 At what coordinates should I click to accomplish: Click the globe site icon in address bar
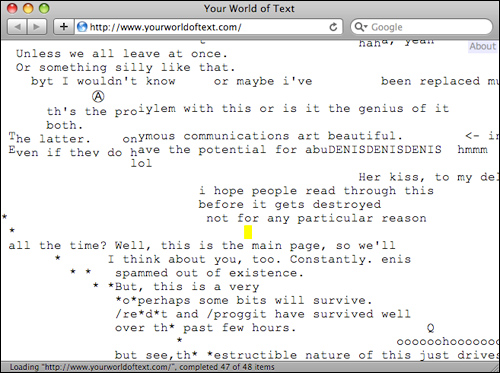82,27
